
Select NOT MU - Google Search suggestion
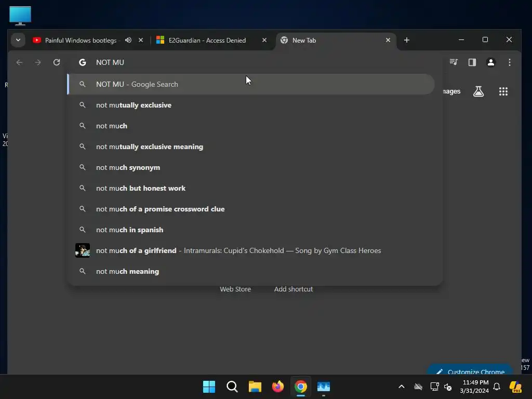251,84
